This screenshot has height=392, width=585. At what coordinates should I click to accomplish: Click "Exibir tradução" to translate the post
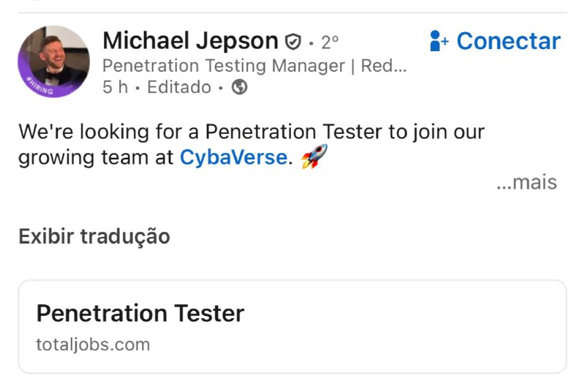pos(94,236)
